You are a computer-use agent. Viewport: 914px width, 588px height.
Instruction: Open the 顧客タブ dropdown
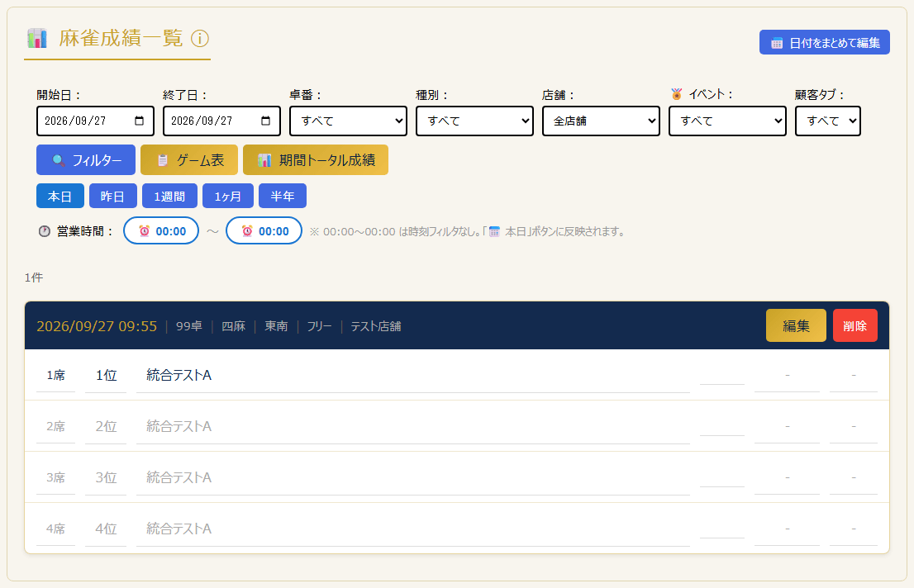point(828,121)
